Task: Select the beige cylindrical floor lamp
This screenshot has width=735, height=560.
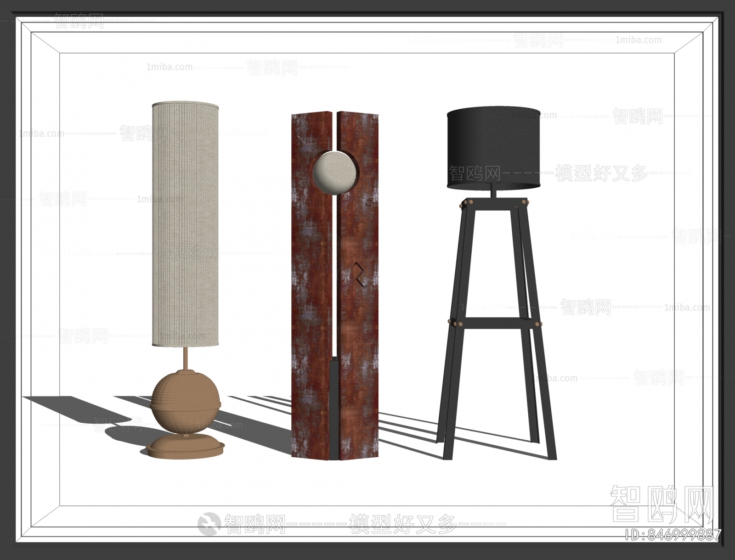Action: pos(186,280)
